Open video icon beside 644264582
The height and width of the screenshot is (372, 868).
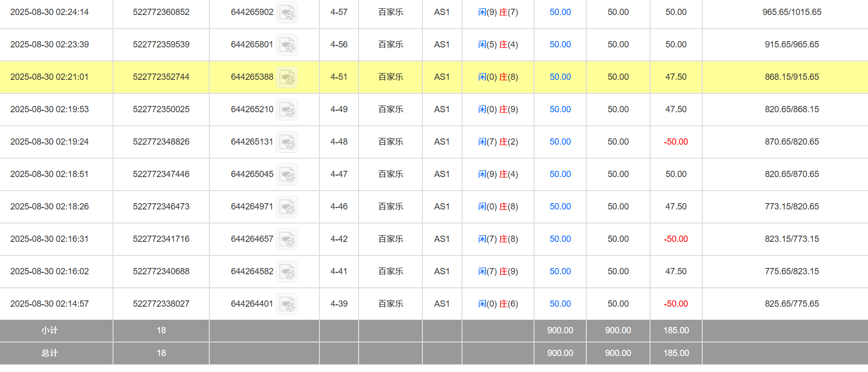[287, 272]
